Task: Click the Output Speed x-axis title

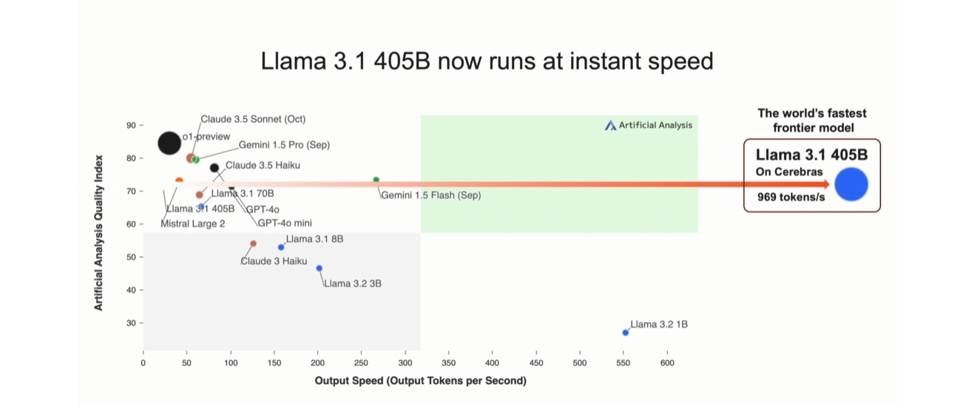Action: click(420, 381)
